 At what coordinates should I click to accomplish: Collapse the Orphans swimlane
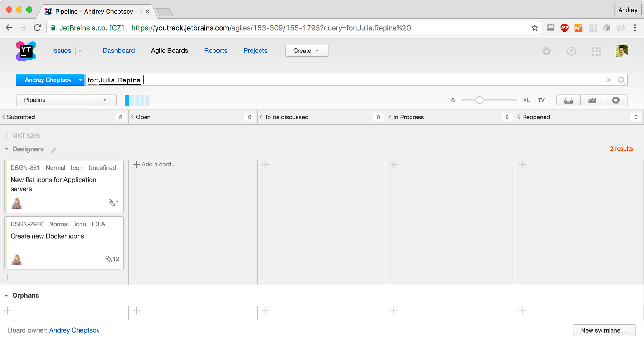(6, 296)
